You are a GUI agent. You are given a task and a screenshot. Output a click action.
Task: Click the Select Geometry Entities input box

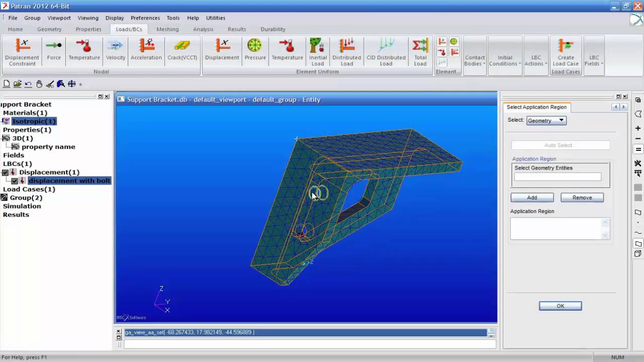[x=557, y=176]
